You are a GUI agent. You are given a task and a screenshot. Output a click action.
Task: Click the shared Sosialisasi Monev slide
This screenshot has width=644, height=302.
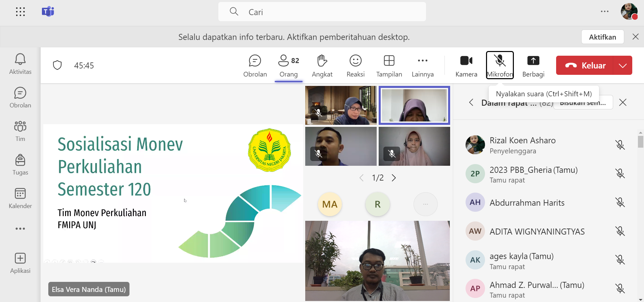(x=173, y=193)
